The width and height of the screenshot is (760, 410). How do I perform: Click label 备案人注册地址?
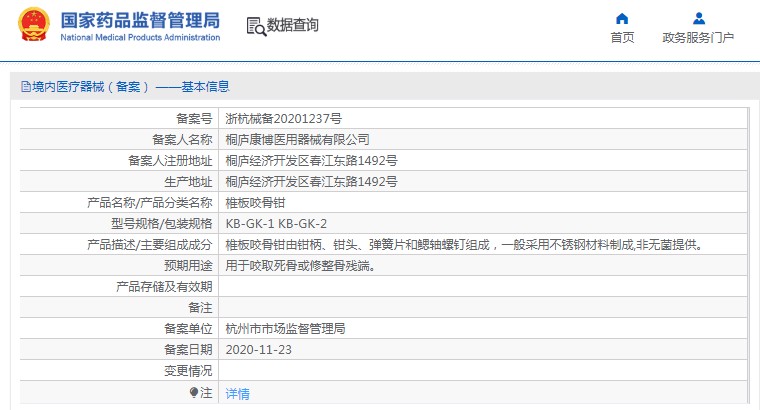tap(170, 160)
